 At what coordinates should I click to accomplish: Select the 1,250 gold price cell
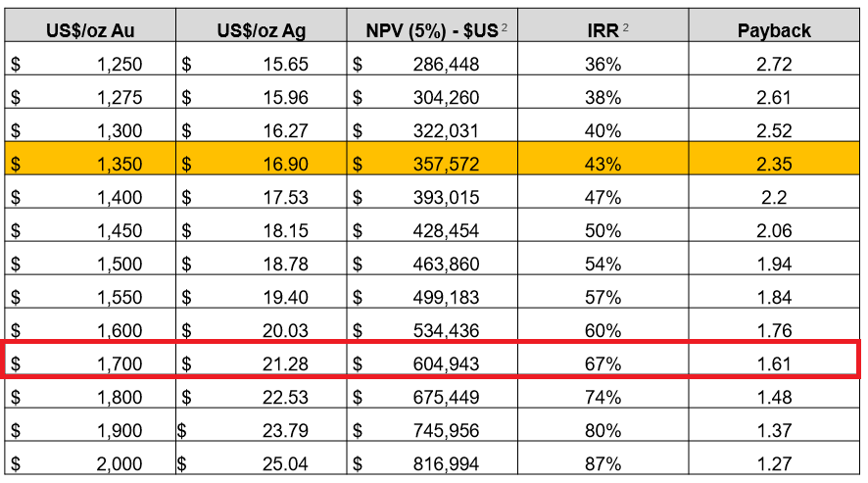point(90,65)
